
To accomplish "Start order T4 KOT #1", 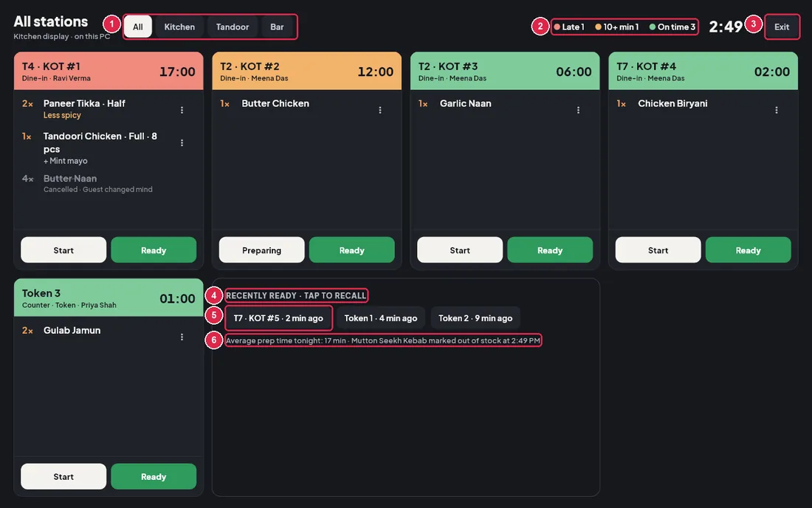I will click(63, 250).
